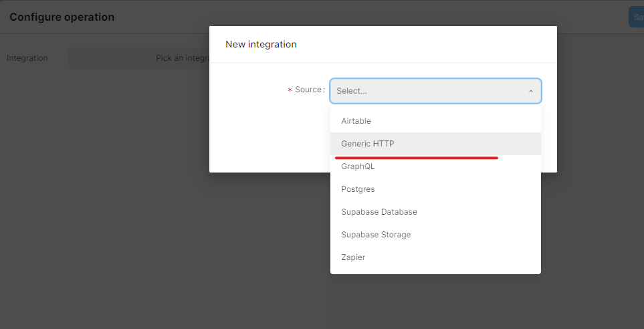Screen dimensions: 644x329
Task: Click the red required asterisk beside Source
Action: (290, 90)
